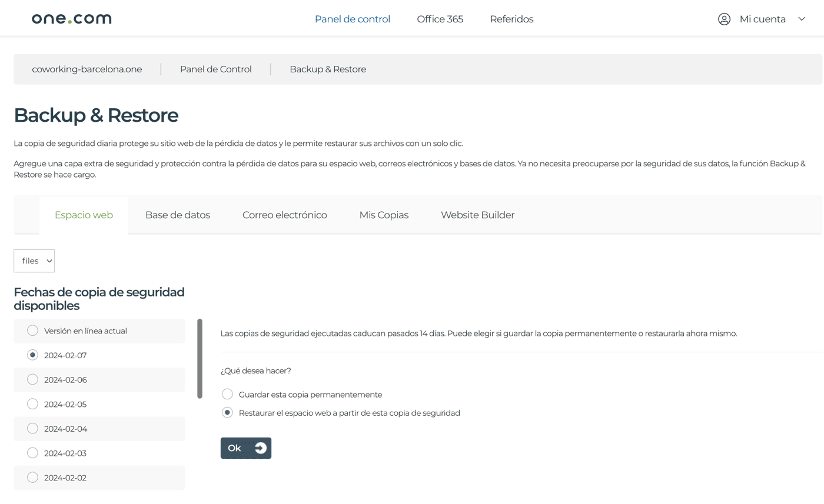824x504 pixels.
Task: Select backup date 2024-02-07 radio
Action: pos(33,355)
